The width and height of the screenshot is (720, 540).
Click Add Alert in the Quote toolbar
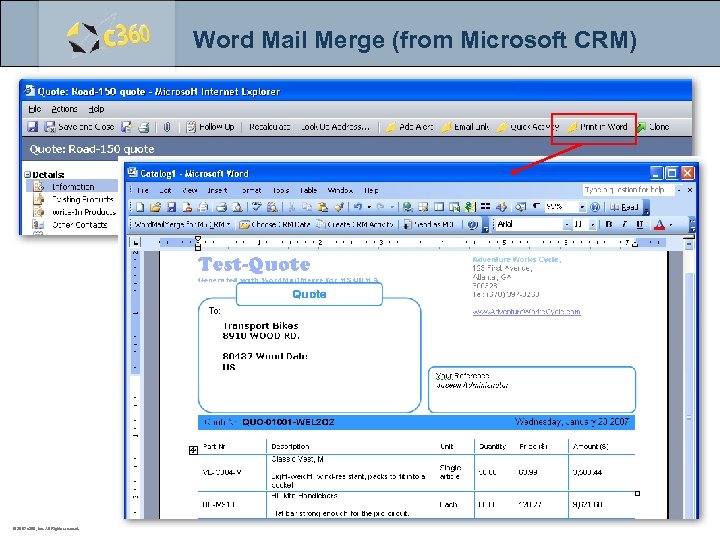point(409,127)
